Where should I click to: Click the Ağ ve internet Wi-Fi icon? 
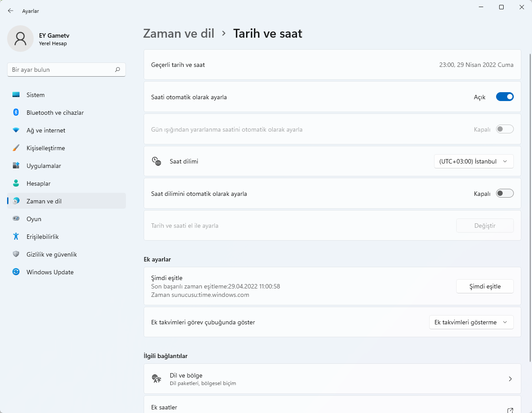[x=16, y=130]
